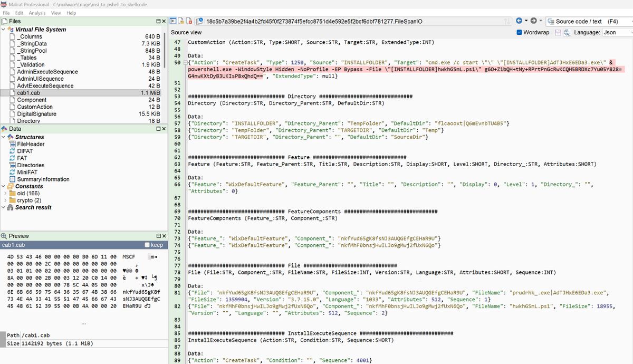Navigate back with the left arrow button
Image resolution: width=633 pixels, height=364 pixels.
tap(519, 21)
